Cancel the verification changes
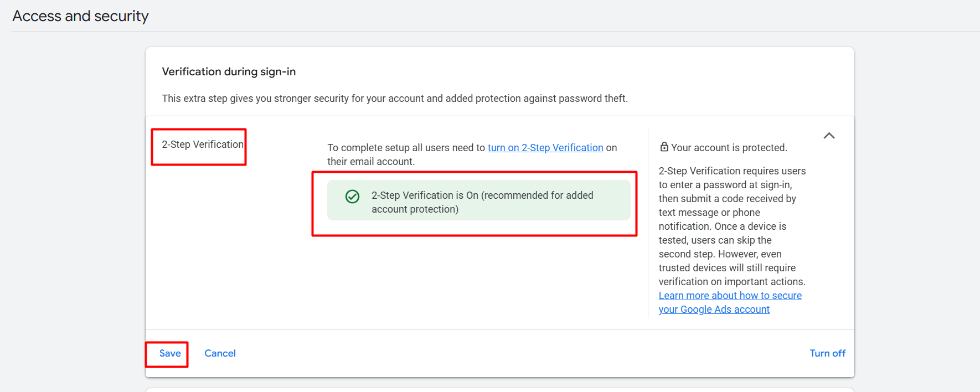This screenshot has height=392, width=980. click(x=220, y=353)
